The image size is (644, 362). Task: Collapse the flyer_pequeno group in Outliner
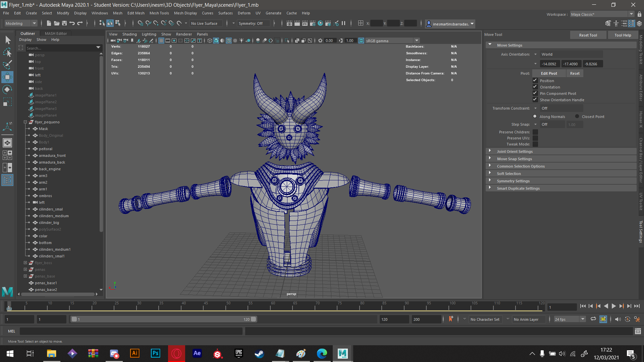tap(25, 122)
